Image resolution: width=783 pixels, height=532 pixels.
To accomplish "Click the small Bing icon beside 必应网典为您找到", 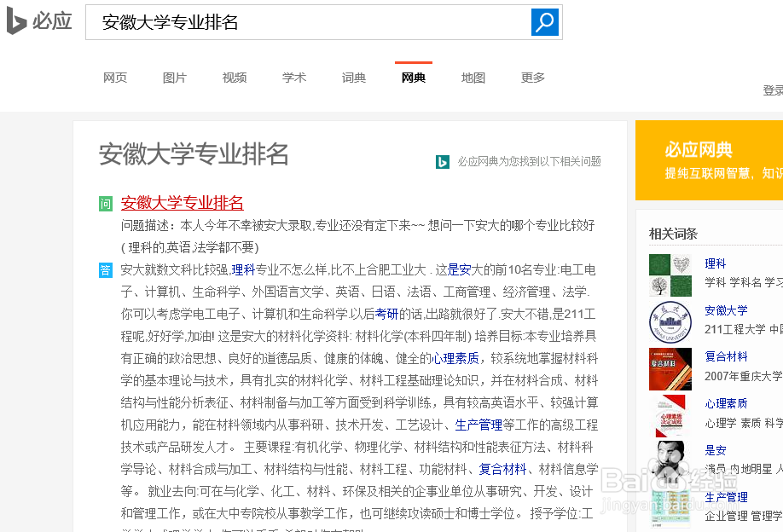I will [443, 162].
